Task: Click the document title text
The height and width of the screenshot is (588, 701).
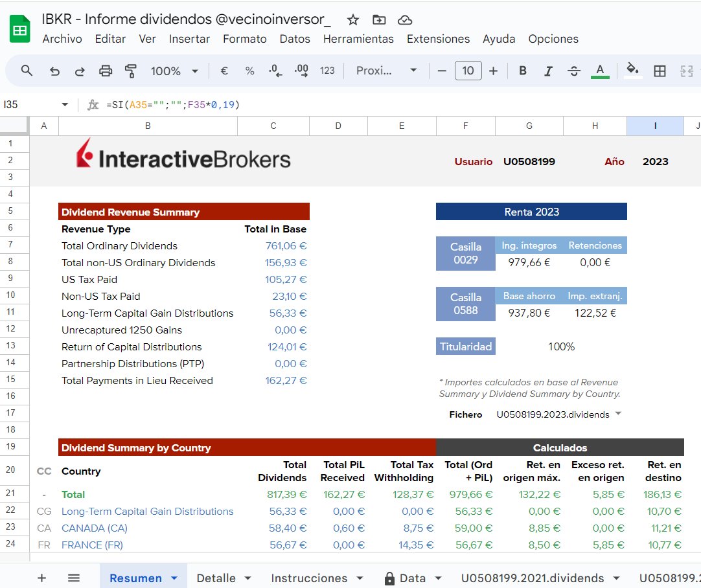Action: (186, 19)
